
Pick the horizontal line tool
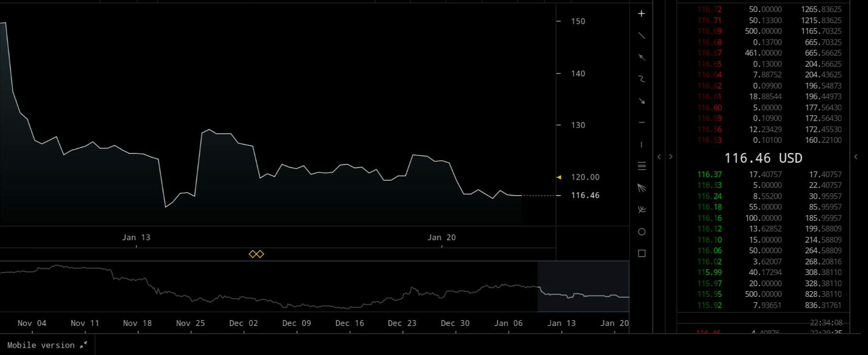coord(641,123)
